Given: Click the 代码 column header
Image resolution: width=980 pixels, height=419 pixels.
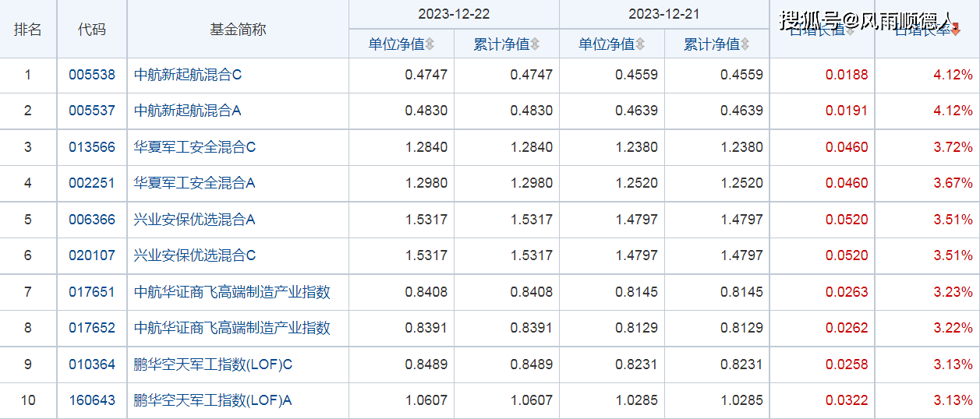Looking at the screenshot, I should tap(92, 30).
